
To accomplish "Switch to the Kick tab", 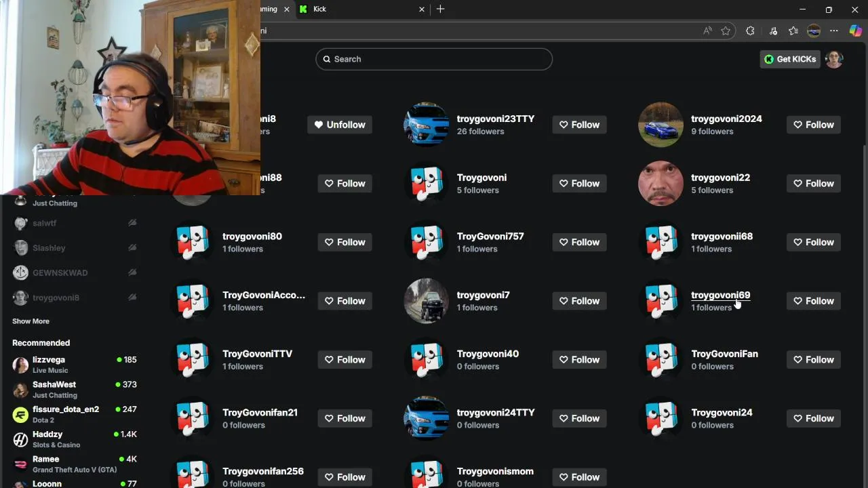I will point(363,9).
